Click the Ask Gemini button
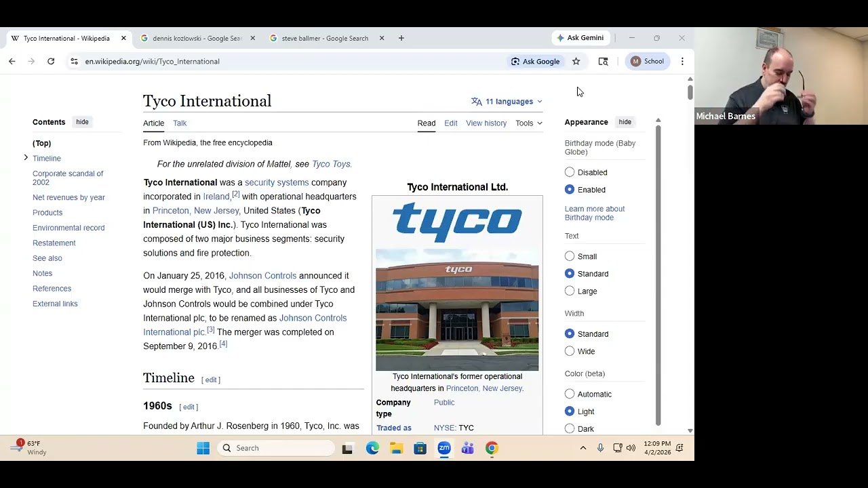The image size is (868, 488). (x=580, y=38)
